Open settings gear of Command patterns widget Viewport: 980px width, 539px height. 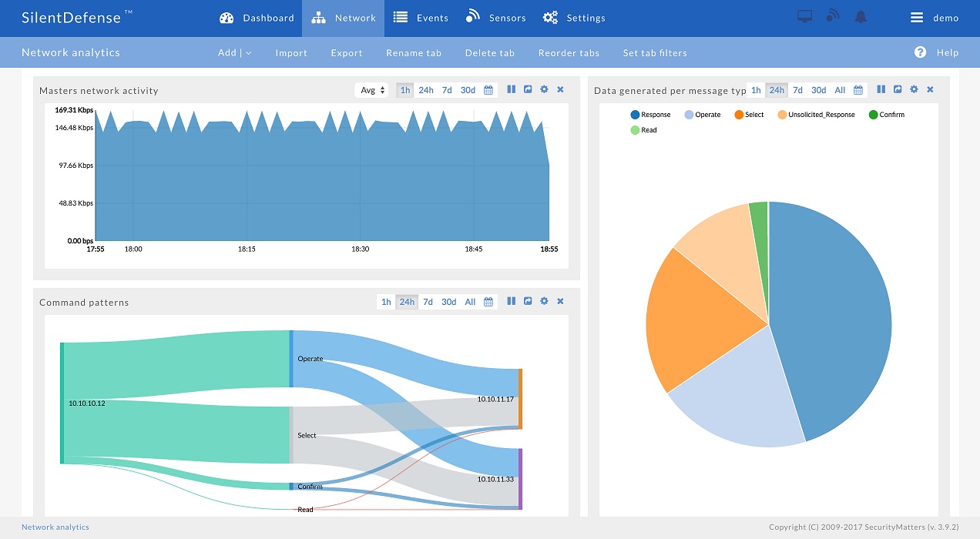(544, 302)
